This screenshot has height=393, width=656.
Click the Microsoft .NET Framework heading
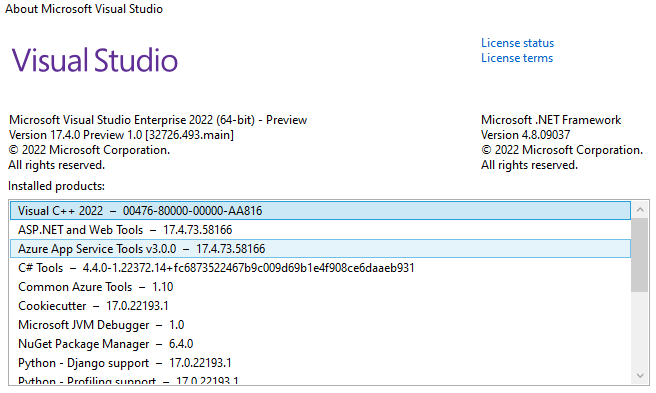(x=551, y=120)
